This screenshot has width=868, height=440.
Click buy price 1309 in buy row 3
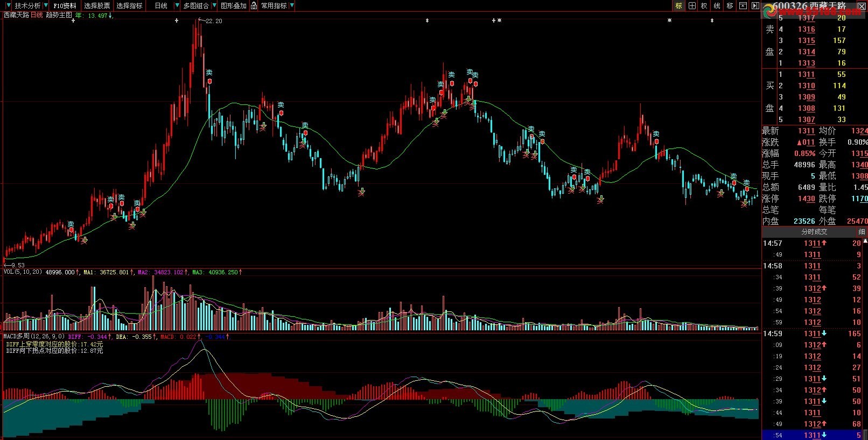coord(807,97)
